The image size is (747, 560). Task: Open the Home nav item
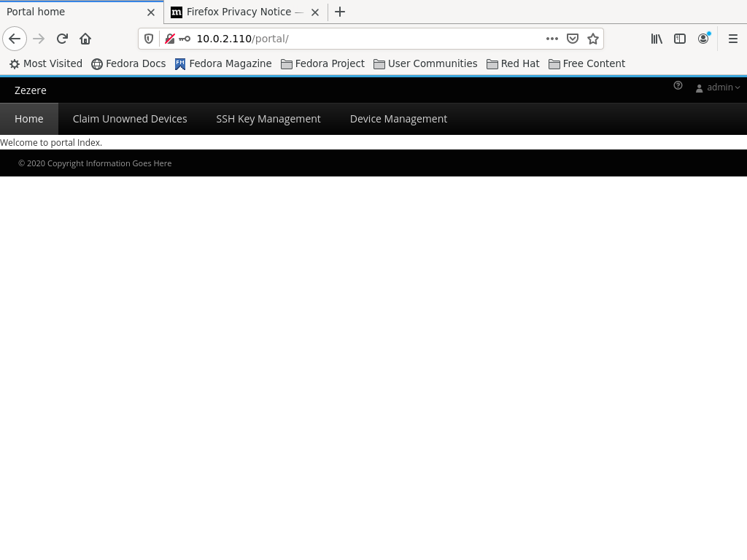coord(29,119)
